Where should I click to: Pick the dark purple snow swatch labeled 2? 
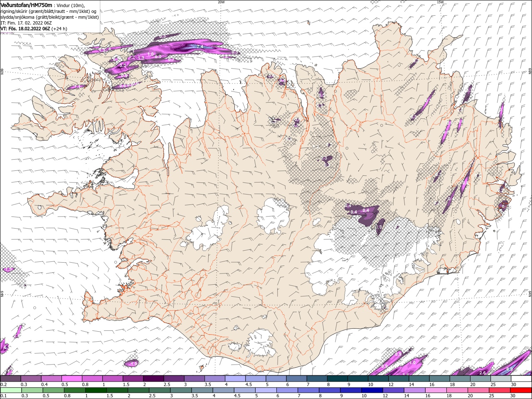[x=153, y=379]
